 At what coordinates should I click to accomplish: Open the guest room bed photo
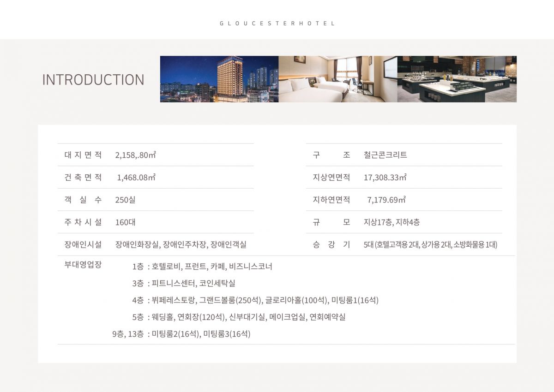[337, 79]
